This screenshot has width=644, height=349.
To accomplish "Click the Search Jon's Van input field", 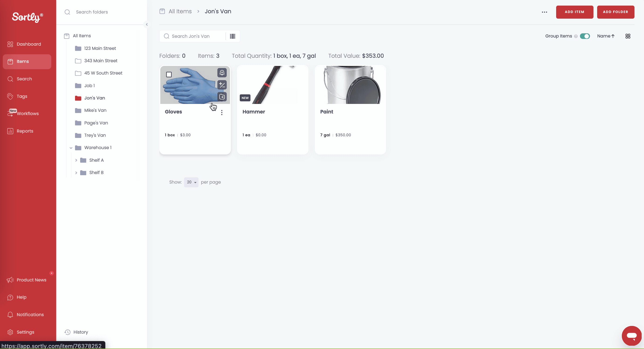I will [193, 36].
